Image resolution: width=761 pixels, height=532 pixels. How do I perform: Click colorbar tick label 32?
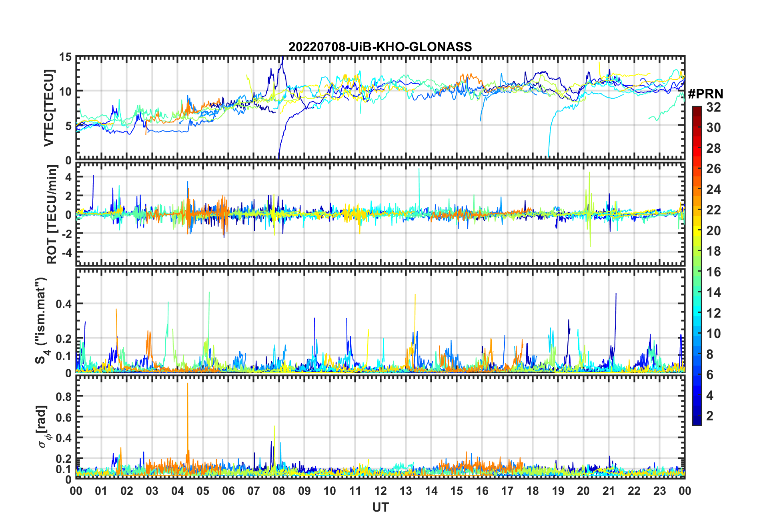pos(713,107)
